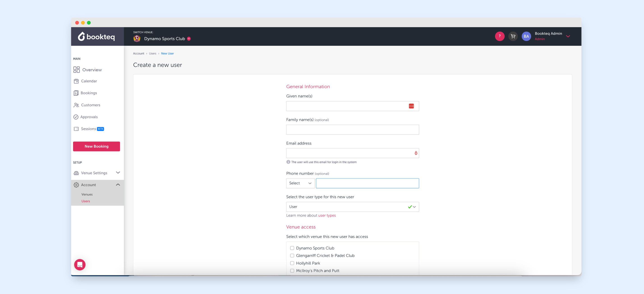Go to Calendar in the sidebar
The image size is (644, 294).
(89, 81)
